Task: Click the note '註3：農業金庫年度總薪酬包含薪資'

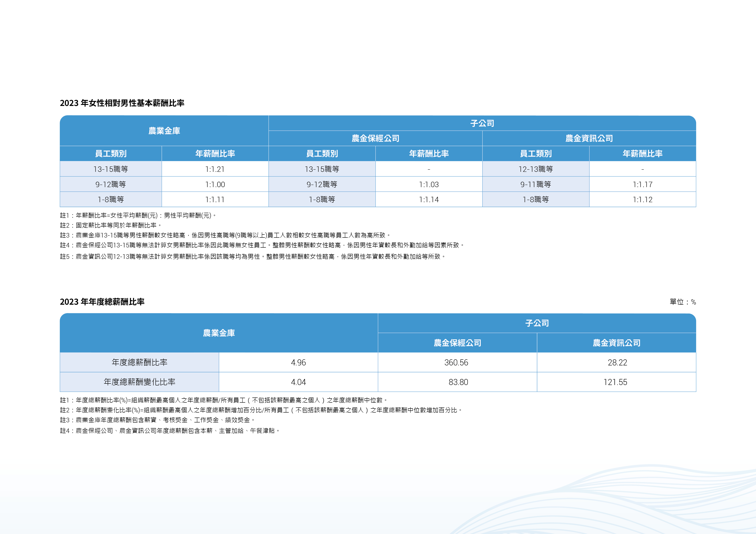Action: pos(158,420)
